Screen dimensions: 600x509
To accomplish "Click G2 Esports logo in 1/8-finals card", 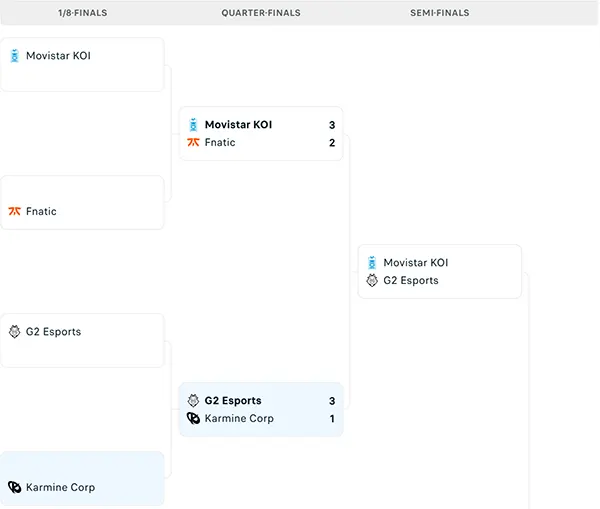I will (x=15, y=332).
